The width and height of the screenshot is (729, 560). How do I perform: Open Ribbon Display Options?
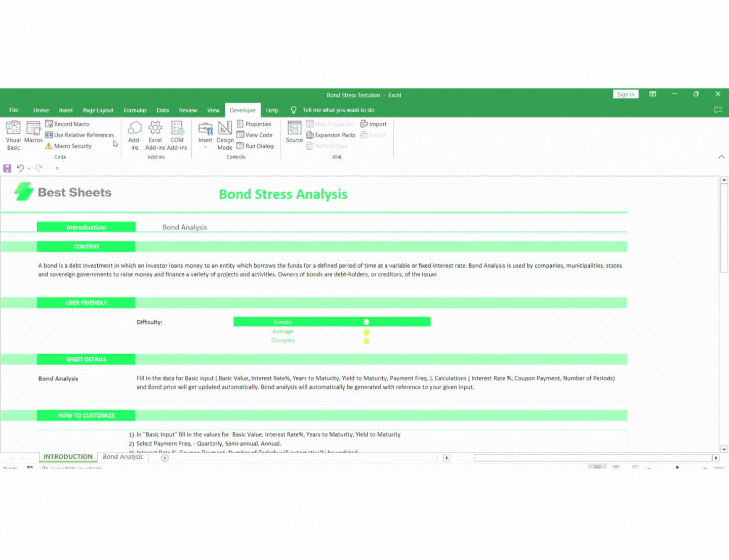pyautogui.click(x=653, y=94)
